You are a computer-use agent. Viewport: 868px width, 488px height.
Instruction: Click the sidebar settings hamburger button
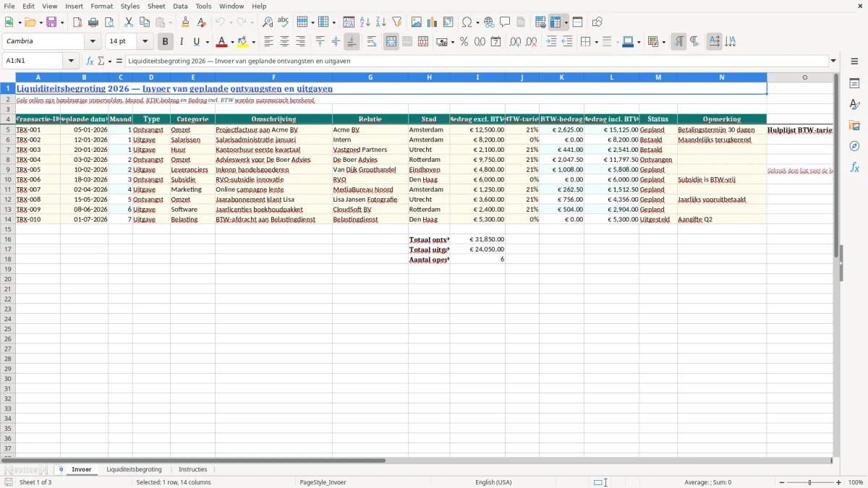click(x=854, y=61)
